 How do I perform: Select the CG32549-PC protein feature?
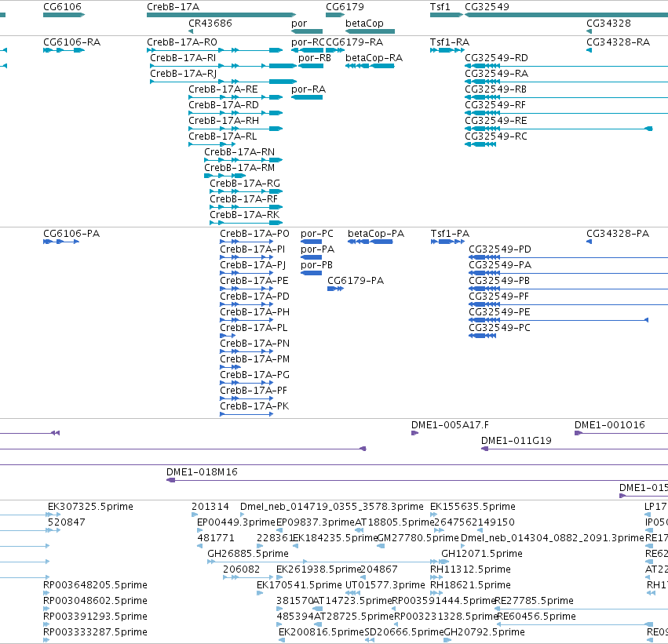click(483, 336)
